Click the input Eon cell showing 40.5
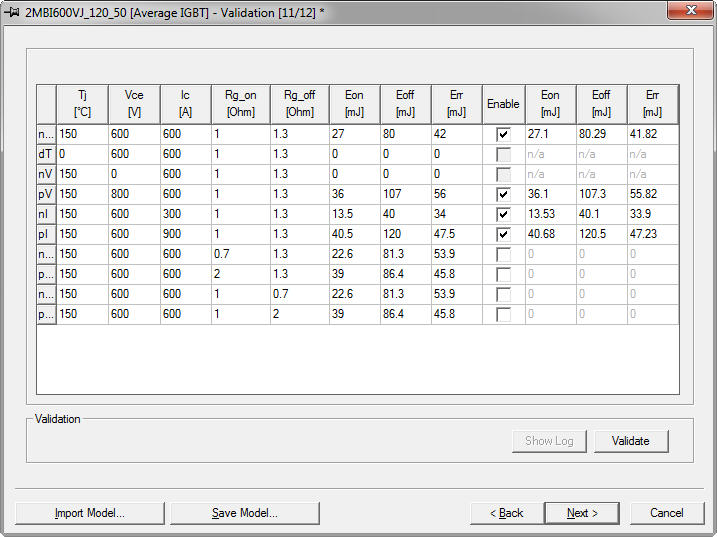Image resolution: width=717 pixels, height=537 pixels. [354, 234]
